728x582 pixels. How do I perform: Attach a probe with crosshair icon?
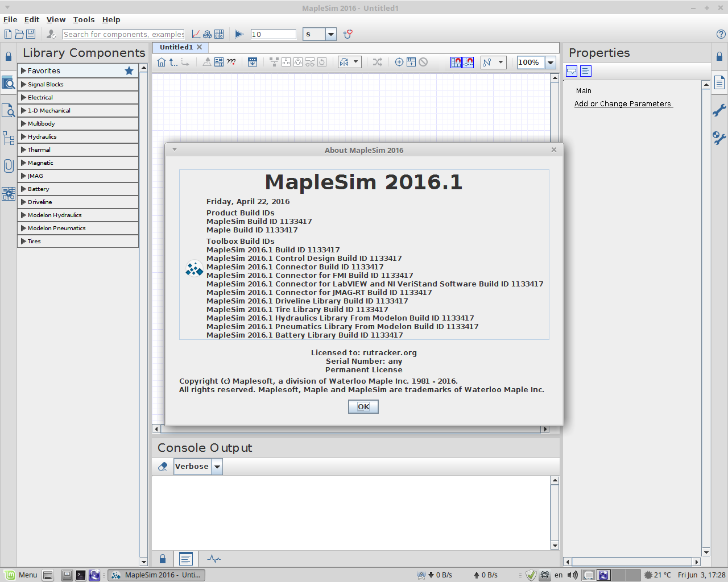(399, 62)
